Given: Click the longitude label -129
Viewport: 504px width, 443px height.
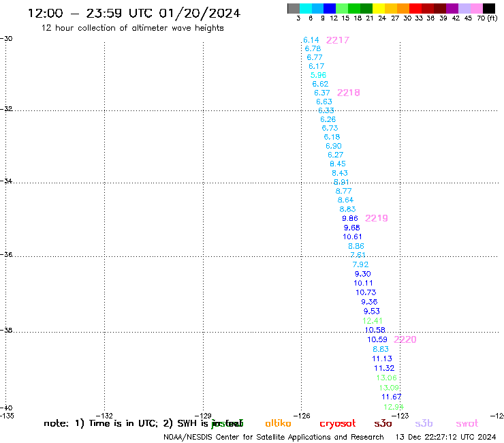Looking at the screenshot, I should click(x=203, y=416).
